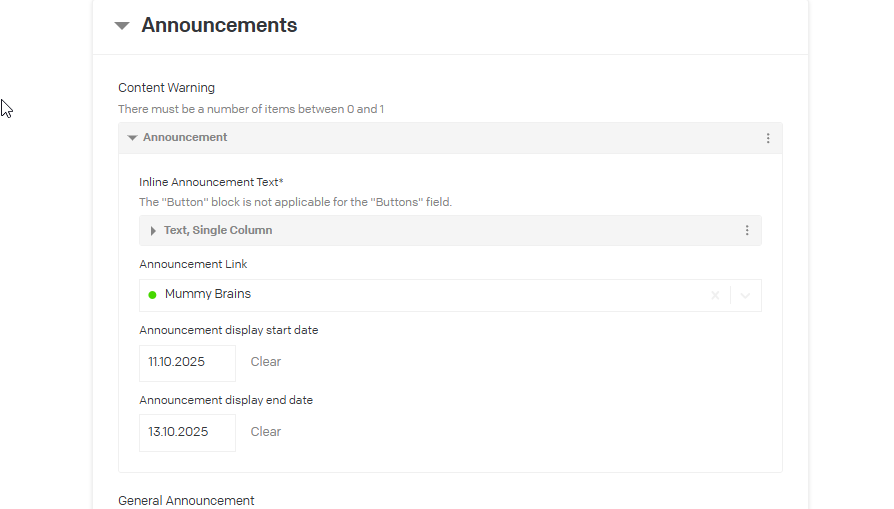The image size is (894, 509).
Task: Click the Mummy Brains link selection
Action: 208,295
